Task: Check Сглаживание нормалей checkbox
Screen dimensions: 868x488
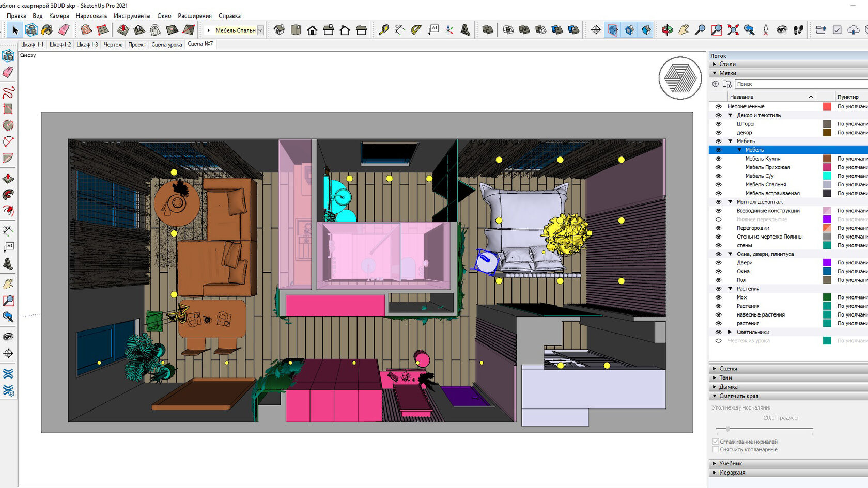Action: (716, 442)
